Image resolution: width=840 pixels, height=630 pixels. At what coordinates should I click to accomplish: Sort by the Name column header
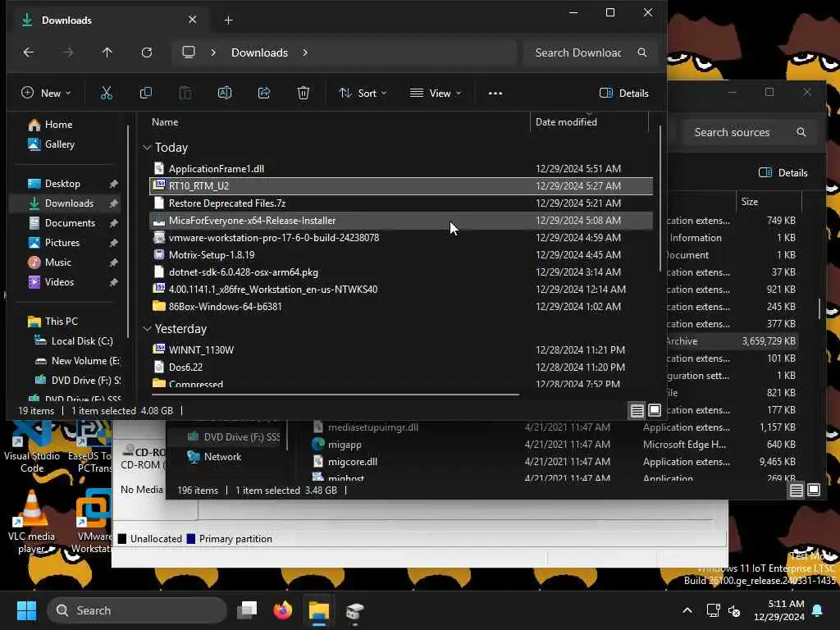(165, 122)
